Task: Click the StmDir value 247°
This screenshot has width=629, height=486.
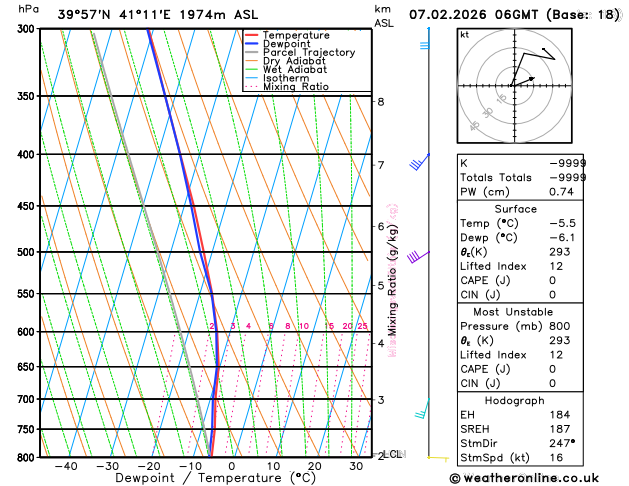Action: [x=562, y=443]
